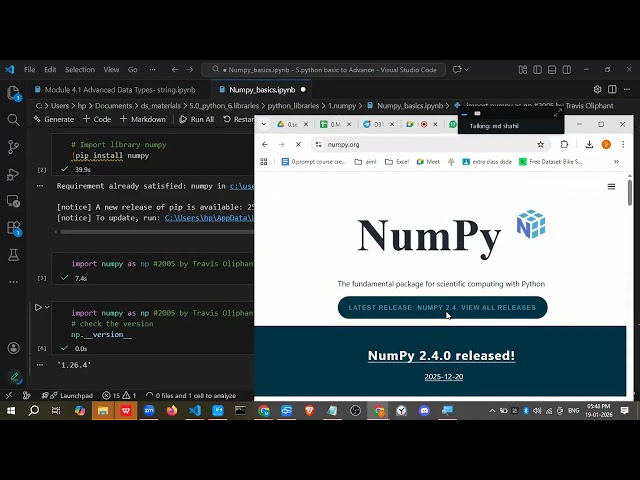Switch to Numpy_basics.ipynb tab
The width and height of the screenshot is (640, 480).
(x=262, y=90)
